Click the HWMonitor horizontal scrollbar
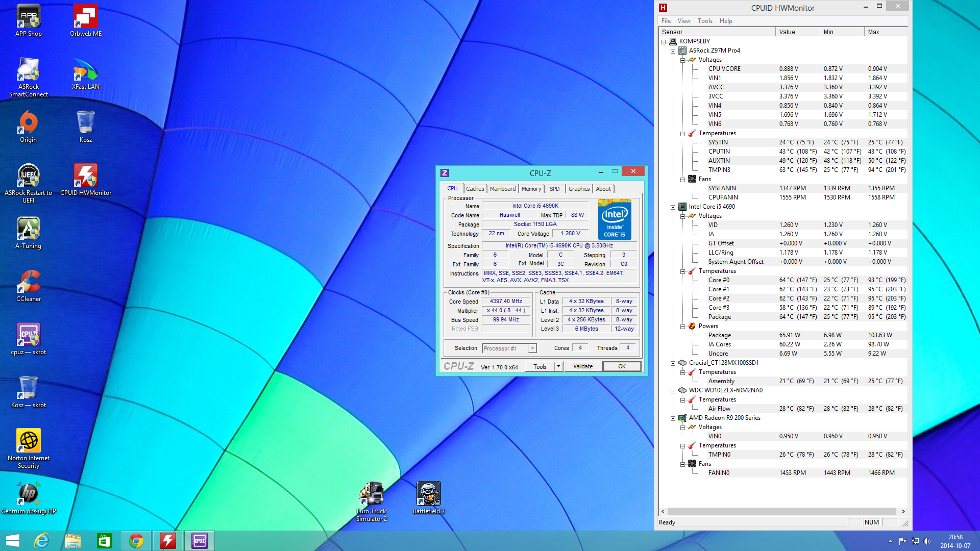980x551 pixels. 781,511
